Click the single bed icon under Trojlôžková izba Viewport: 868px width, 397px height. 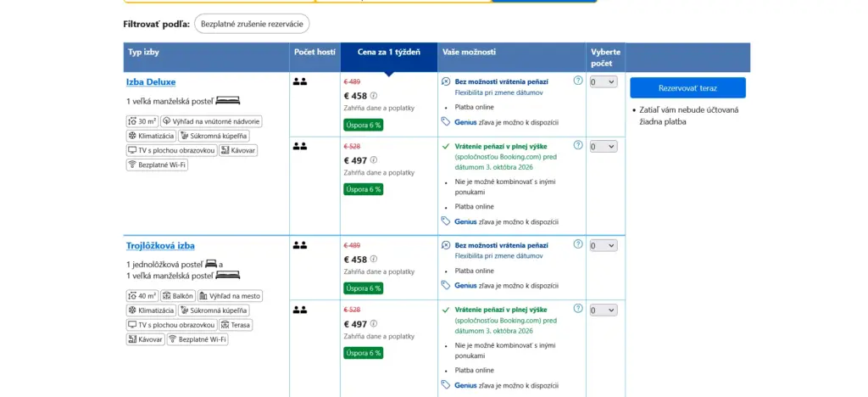point(211,264)
